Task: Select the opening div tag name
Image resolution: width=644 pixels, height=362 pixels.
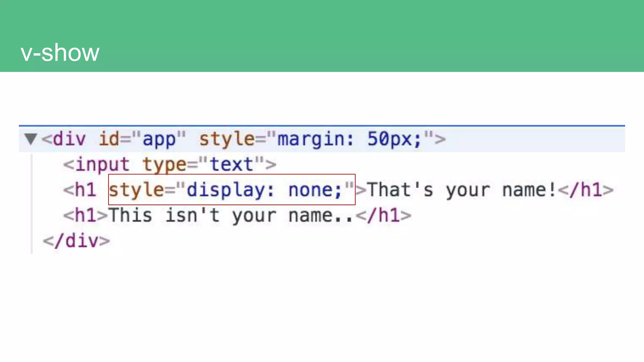Action: click(69, 139)
